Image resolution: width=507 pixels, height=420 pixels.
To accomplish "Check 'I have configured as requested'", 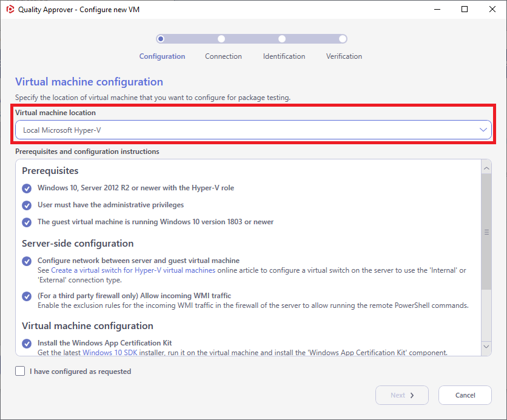I will 20,371.
